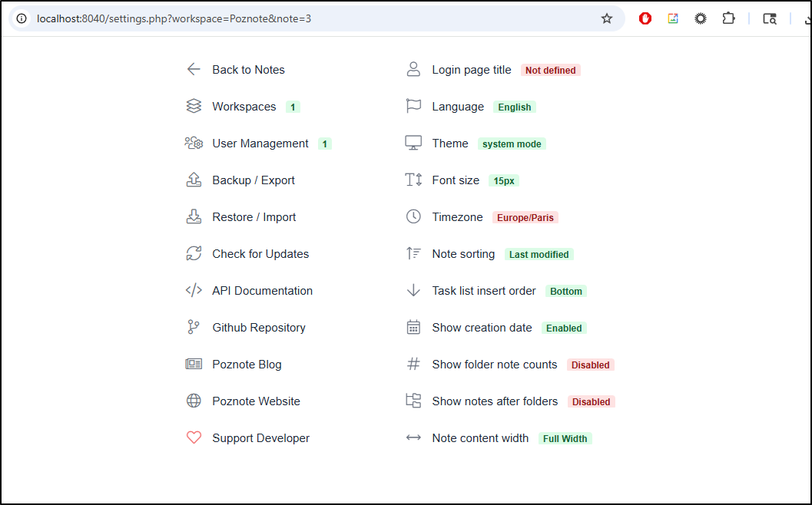Visit the Poznote Website link
Viewport: 812px width, 505px height.
pyautogui.click(x=256, y=401)
